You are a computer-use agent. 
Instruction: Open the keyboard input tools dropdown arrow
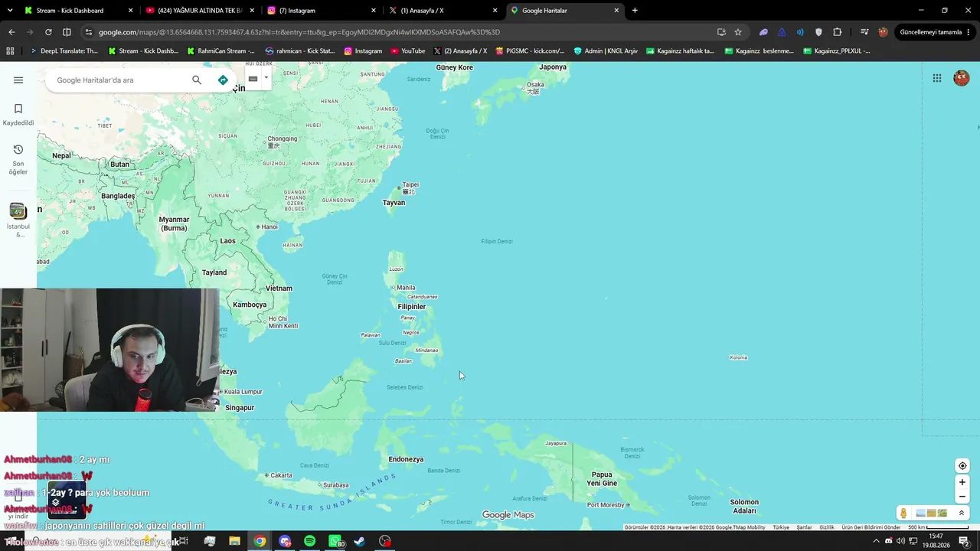click(x=266, y=78)
